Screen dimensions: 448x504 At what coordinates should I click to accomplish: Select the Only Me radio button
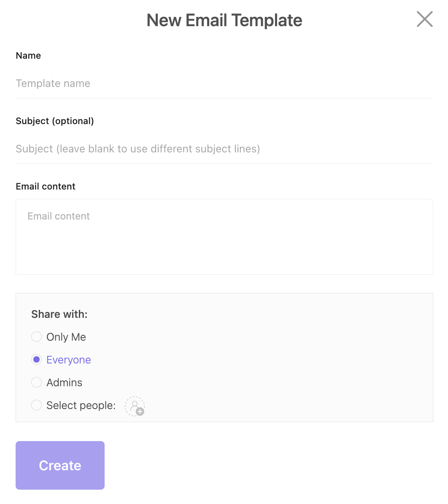pyautogui.click(x=37, y=337)
